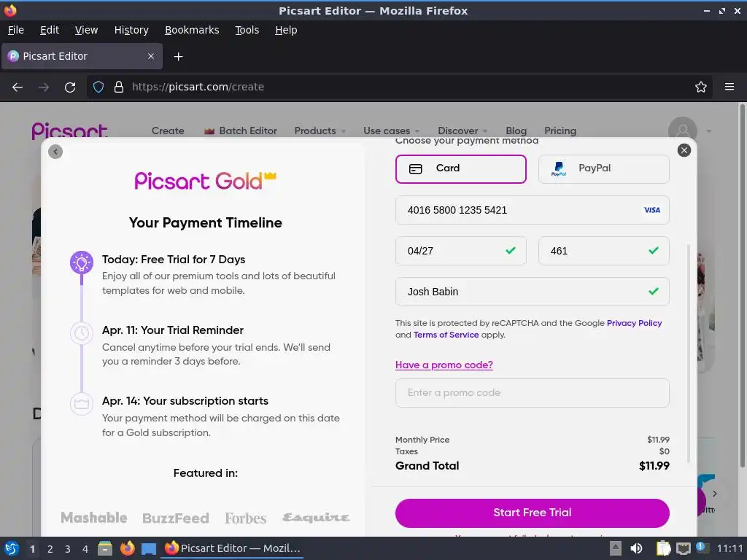Click the page vertical scrollbar
Viewport: 747px width, 560px height.
click(742, 286)
